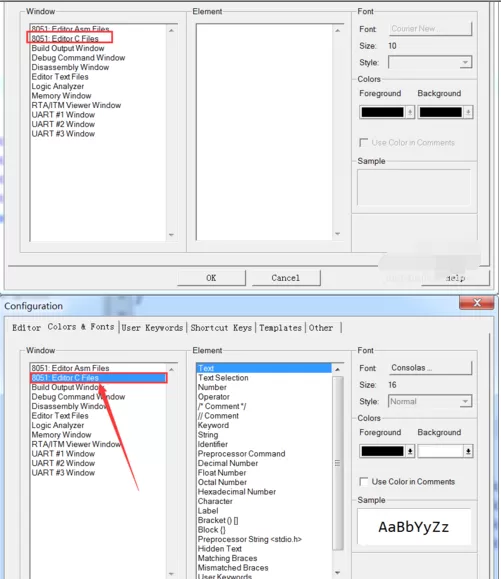Click the Element list scrollbar thumb in the lower dialog
Image resolution: width=501 pixels, height=579 pixels.
[337, 463]
